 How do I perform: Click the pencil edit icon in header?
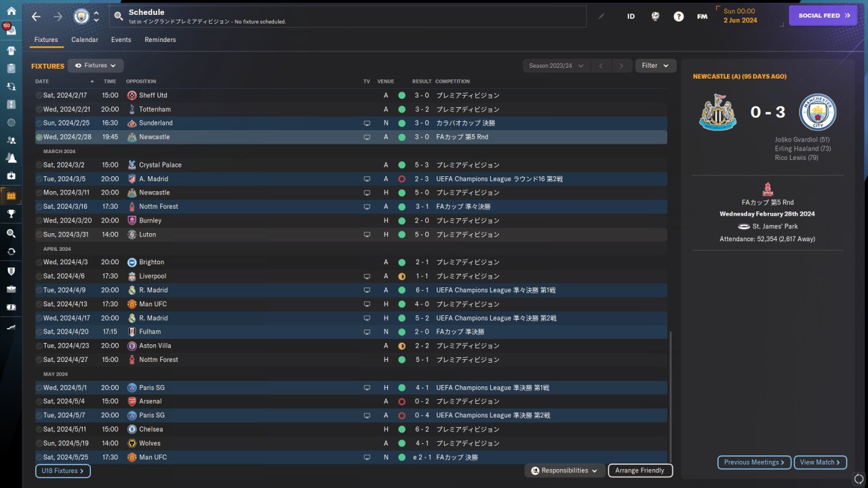[x=601, y=16]
